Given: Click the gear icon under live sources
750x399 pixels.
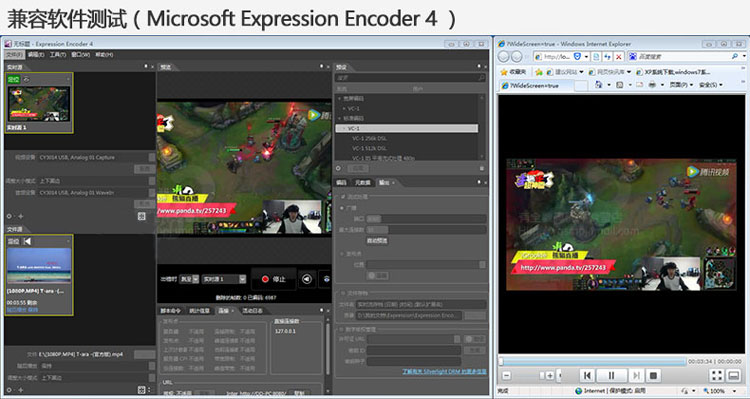Looking at the screenshot, I should pyautogui.click(x=9, y=216).
